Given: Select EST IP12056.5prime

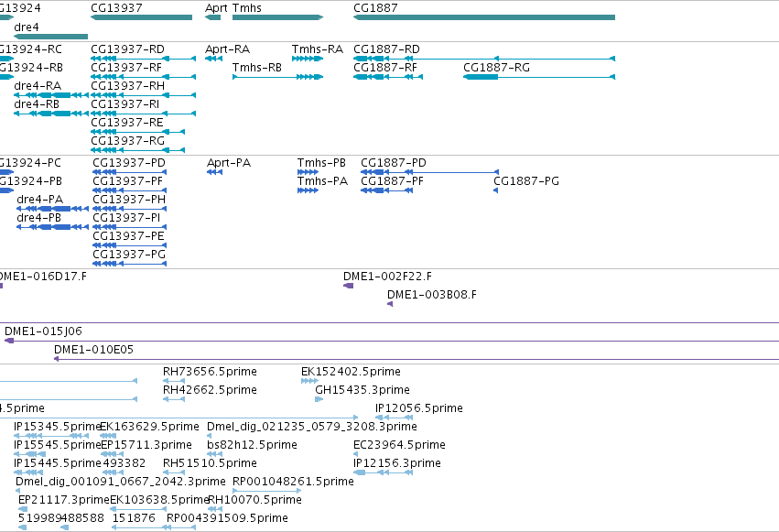Looking at the screenshot, I should pyautogui.click(x=394, y=418).
